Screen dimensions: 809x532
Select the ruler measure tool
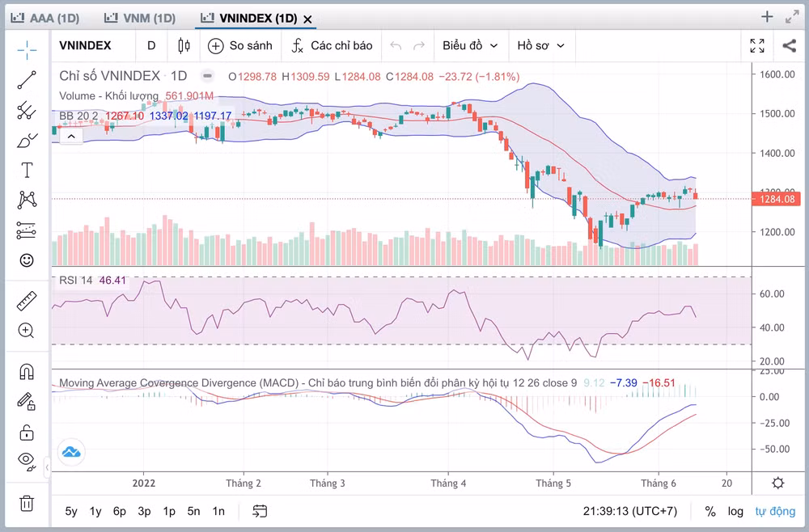coord(27,301)
